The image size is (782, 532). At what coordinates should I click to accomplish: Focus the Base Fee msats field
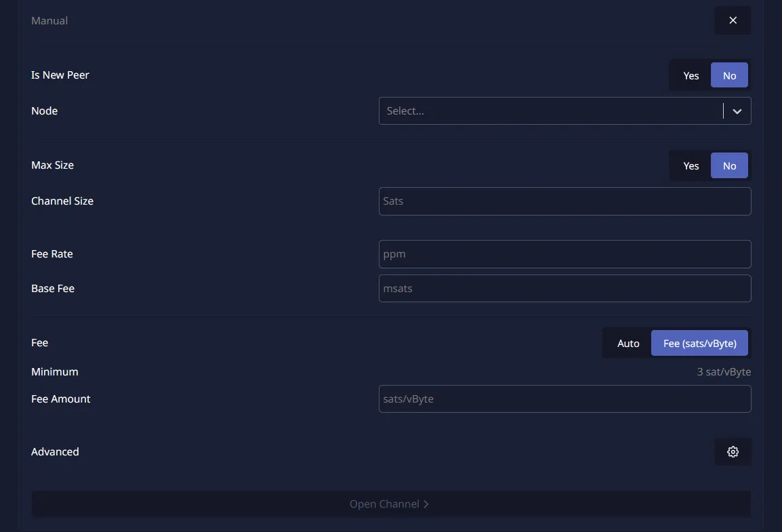(x=564, y=288)
